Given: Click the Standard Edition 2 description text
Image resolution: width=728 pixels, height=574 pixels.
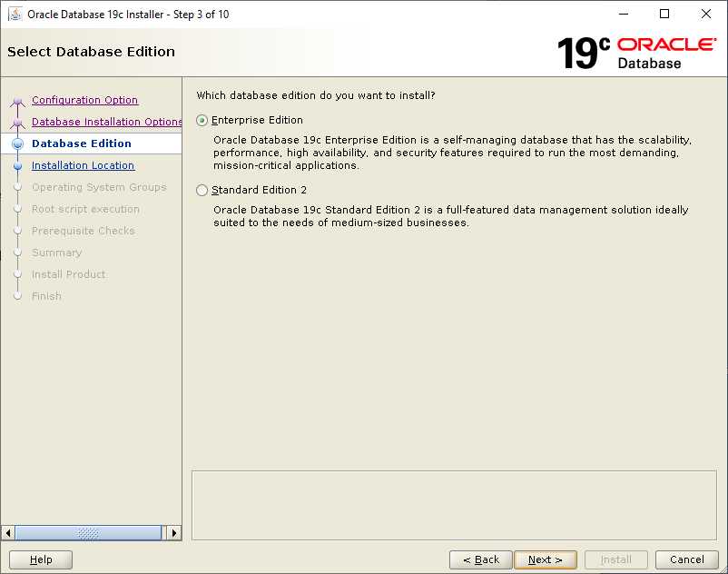Looking at the screenshot, I should [x=450, y=216].
